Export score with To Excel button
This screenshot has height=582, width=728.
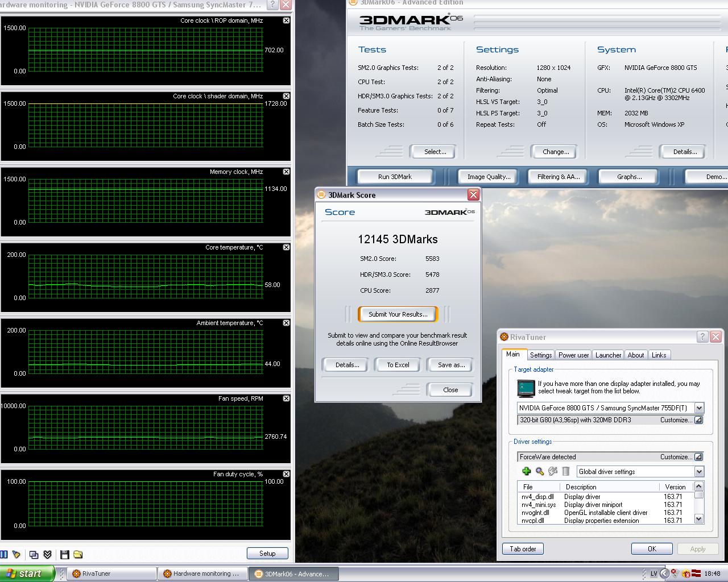(398, 365)
